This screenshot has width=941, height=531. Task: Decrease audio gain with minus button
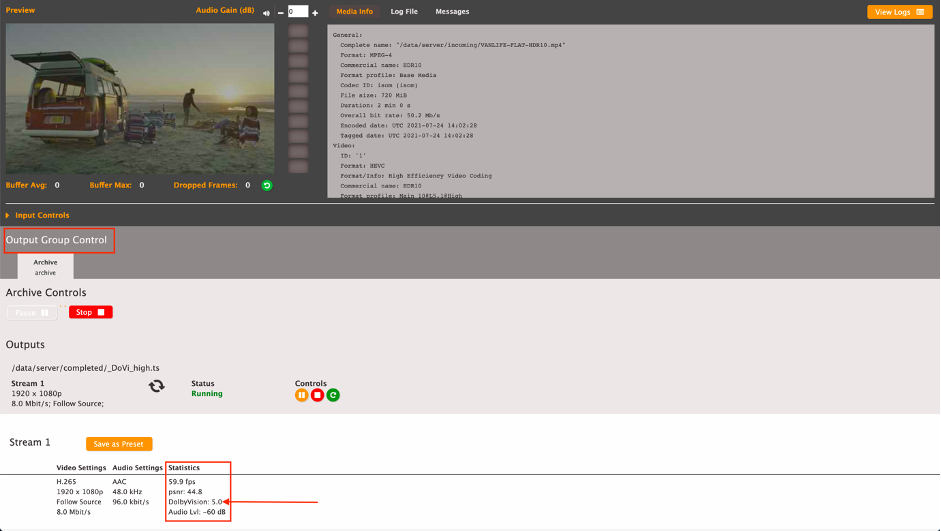(x=280, y=13)
